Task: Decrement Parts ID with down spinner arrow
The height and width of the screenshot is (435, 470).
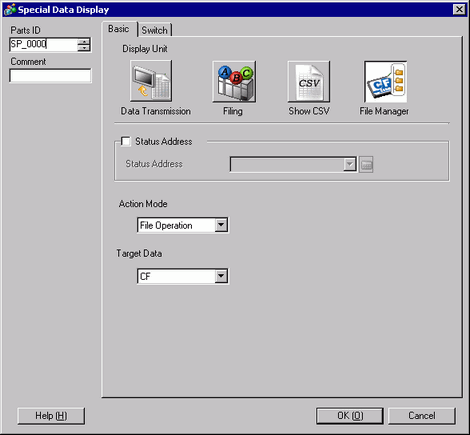Action: pos(84,48)
